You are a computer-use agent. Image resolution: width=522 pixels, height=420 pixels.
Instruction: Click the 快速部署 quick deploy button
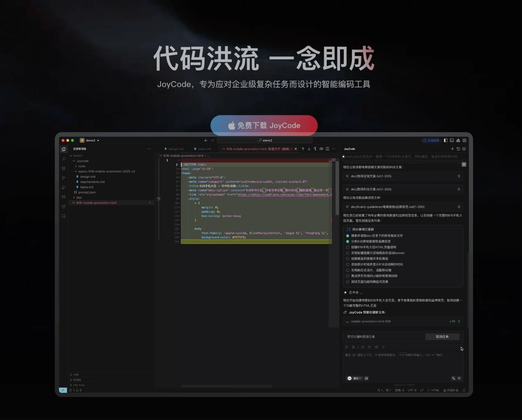tap(431, 141)
